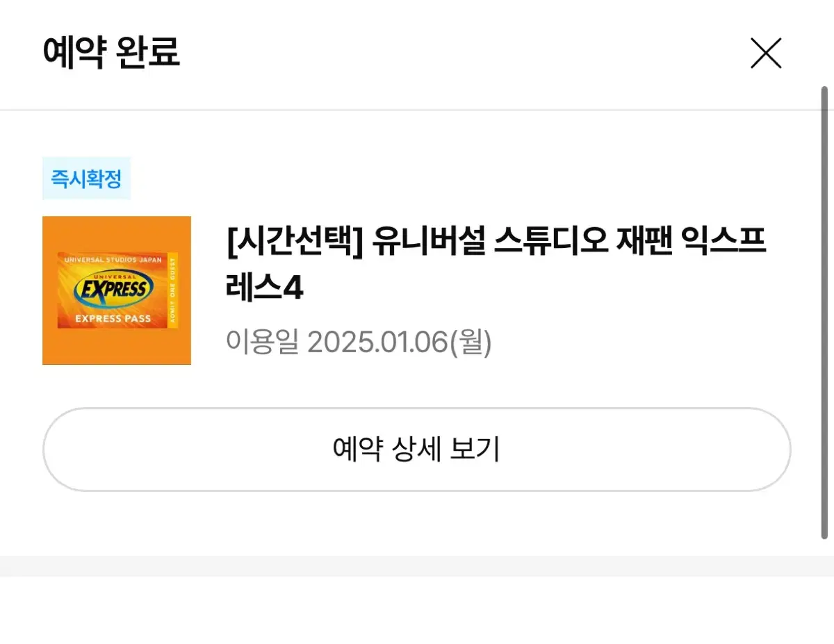Tap the orange Express Pass thumbnail

(x=117, y=290)
